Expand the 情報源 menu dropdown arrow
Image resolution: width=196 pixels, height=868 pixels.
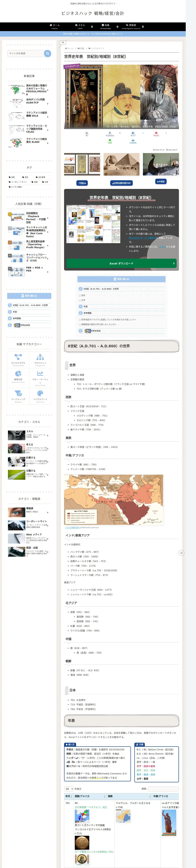pyautogui.click(x=143, y=27)
